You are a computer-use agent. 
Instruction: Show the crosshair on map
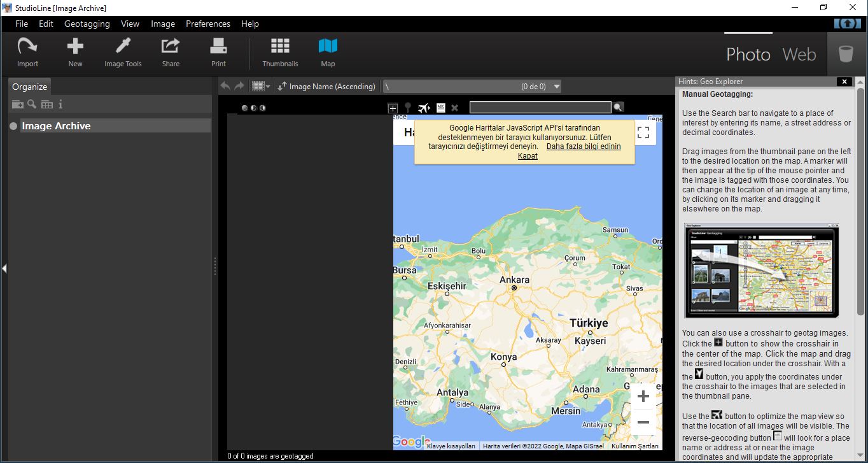(393, 108)
